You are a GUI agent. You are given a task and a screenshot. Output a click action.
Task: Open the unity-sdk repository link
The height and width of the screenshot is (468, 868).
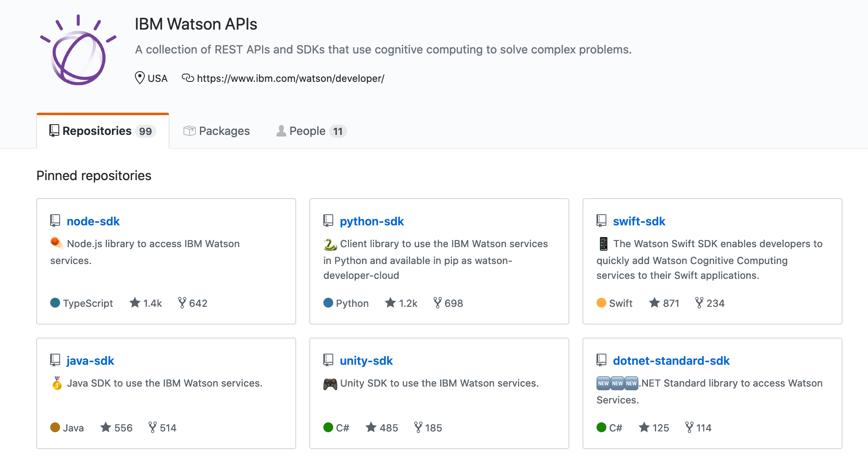tap(366, 361)
